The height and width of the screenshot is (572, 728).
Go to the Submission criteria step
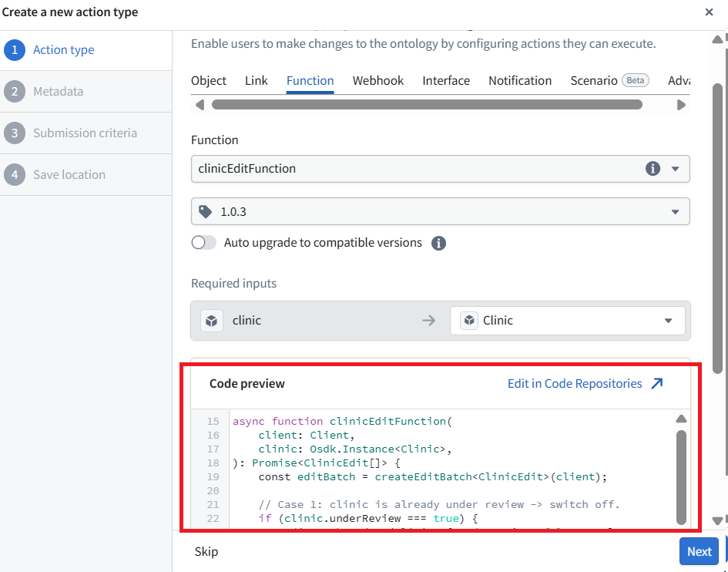(x=85, y=133)
